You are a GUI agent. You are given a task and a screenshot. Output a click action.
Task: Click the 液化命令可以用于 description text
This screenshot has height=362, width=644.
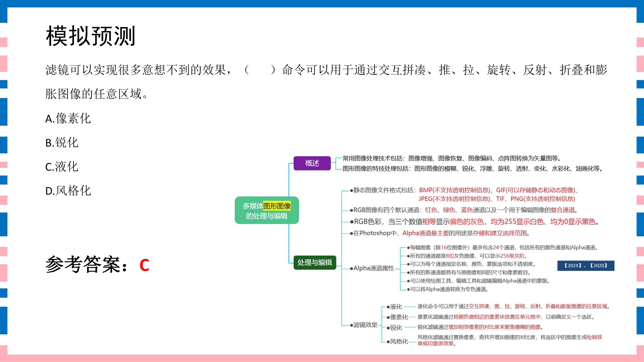(513, 306)
